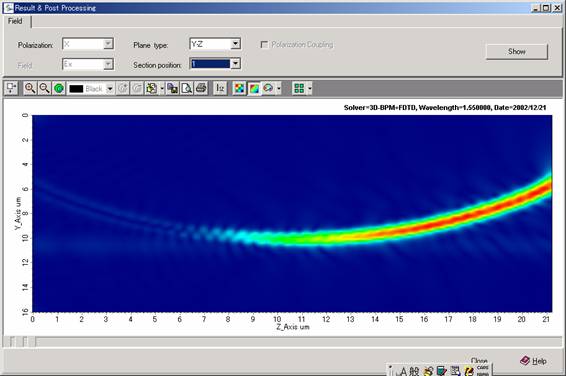The height and width of the screenshot is (376, 566).
Task: Toggle the Polarization Coupling checkbox
Action: [264, 44]
